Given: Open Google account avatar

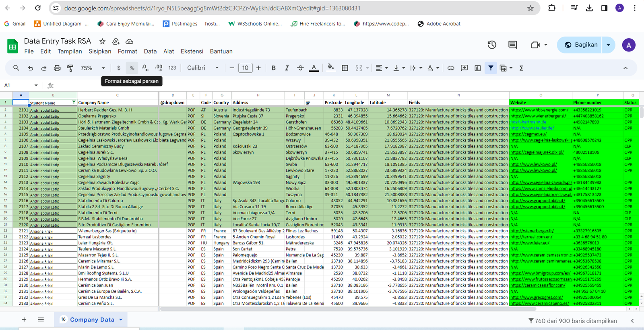Looking at the screenshot, I should [629, 45].
